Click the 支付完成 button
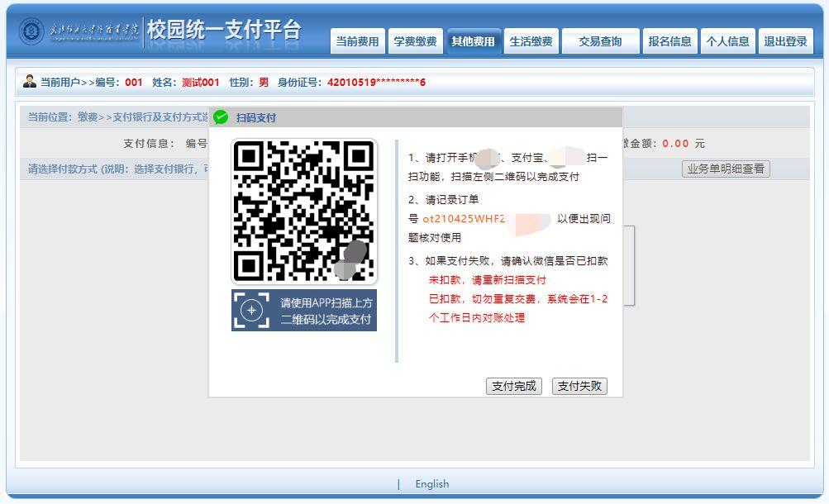This screenshot has width=829, height=504. (x=514, y=386)
